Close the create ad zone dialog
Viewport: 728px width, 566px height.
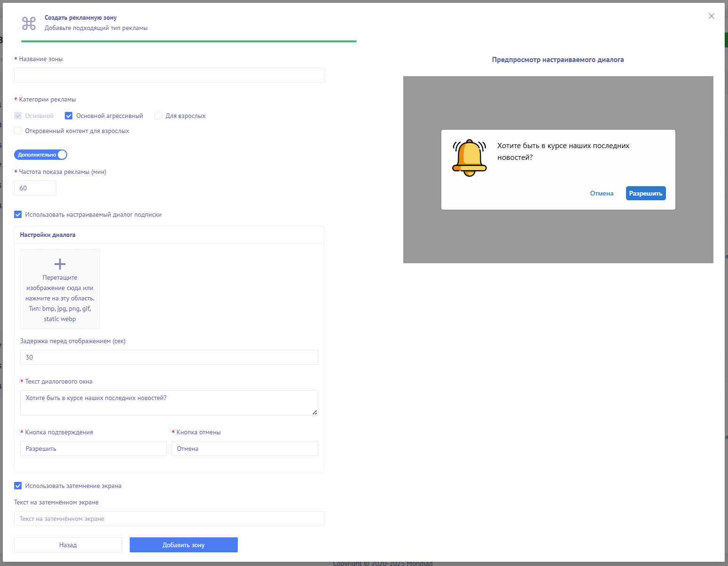point(711,16)
